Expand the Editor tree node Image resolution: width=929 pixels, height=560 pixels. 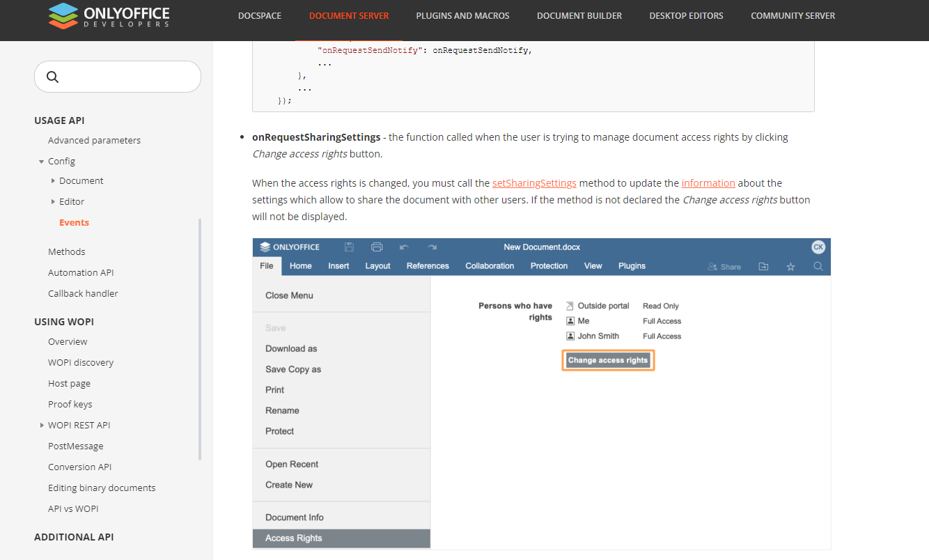click(53, 202)
